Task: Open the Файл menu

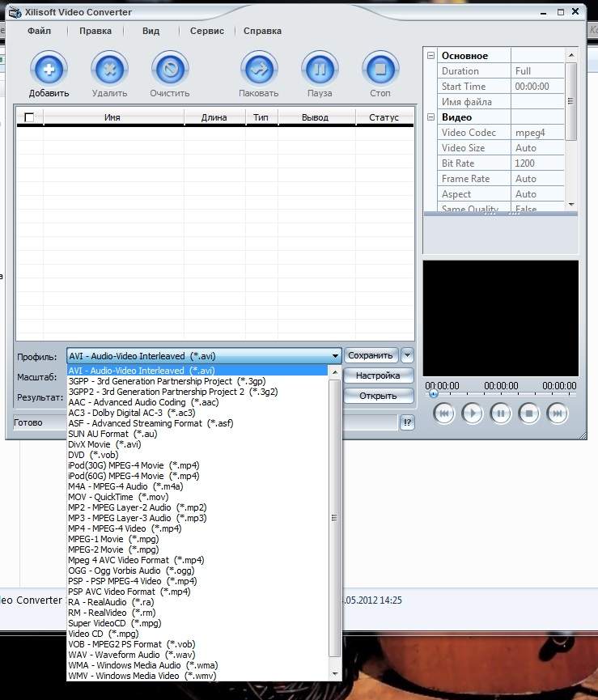Action: (40, 31)
